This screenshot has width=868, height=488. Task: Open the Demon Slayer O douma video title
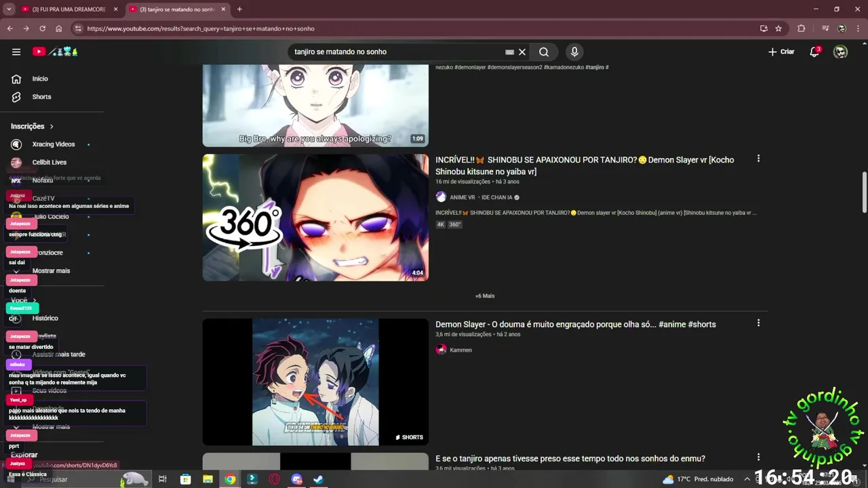576,325
